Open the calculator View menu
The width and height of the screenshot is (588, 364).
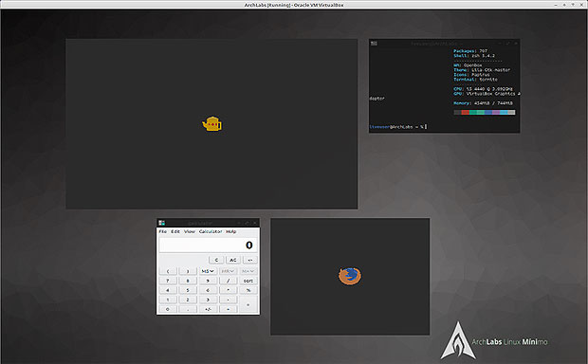[190, 231]
